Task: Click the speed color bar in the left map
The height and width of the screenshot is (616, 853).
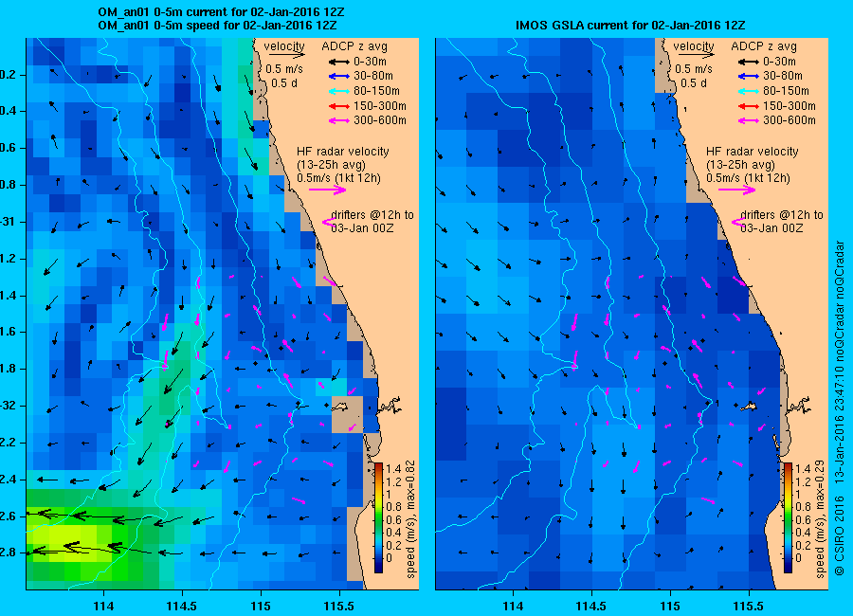Action: (378, 517)
